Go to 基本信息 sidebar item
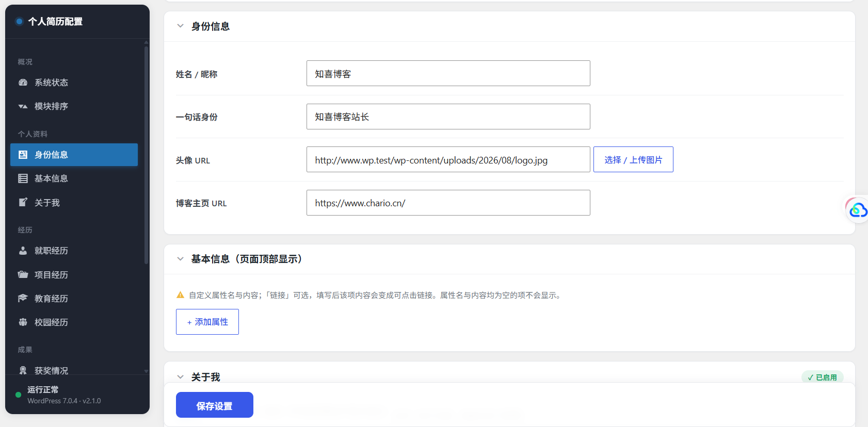This screenshot has height=427, width=868. (74, 178)
